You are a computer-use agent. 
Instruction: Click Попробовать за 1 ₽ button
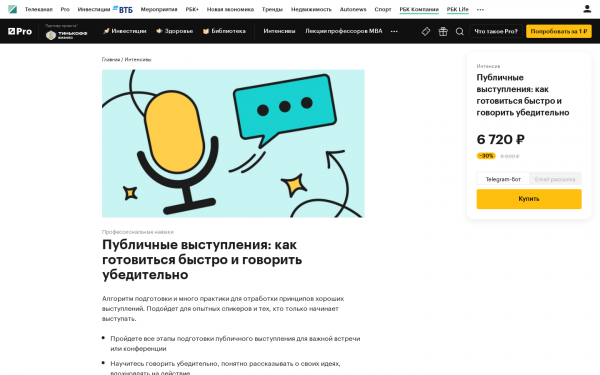pyautogui.click(x=559, y=31)
